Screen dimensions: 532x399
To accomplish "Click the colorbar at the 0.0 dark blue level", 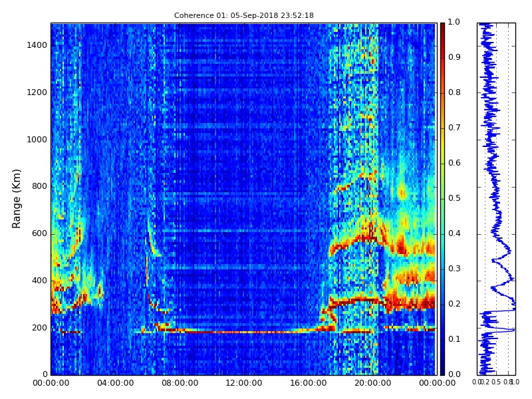I will click(x=442, y=373).
